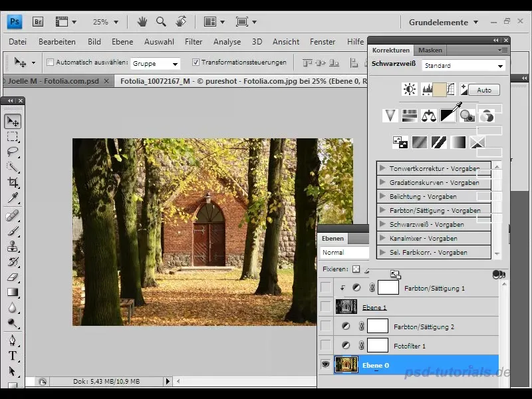
Task: Select the Lasso tool
Action: pos(13,152)
